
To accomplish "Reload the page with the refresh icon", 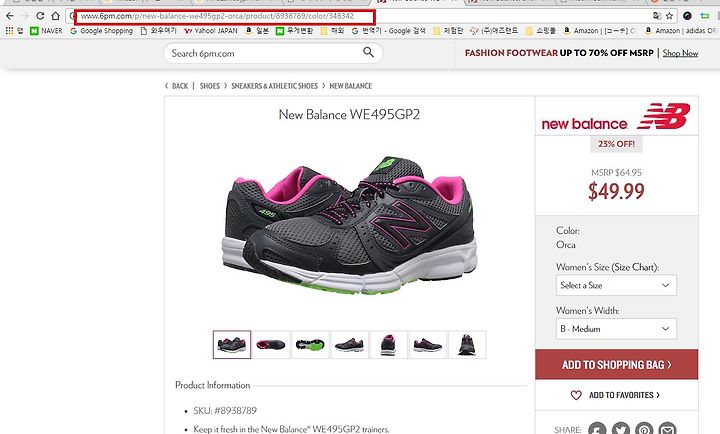I will (x=40, y=16).
